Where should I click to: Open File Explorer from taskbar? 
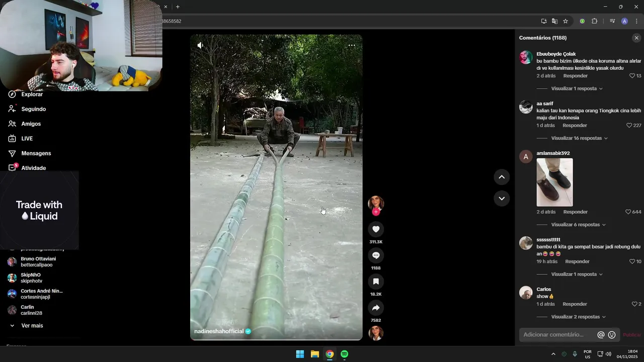[314, 354]
